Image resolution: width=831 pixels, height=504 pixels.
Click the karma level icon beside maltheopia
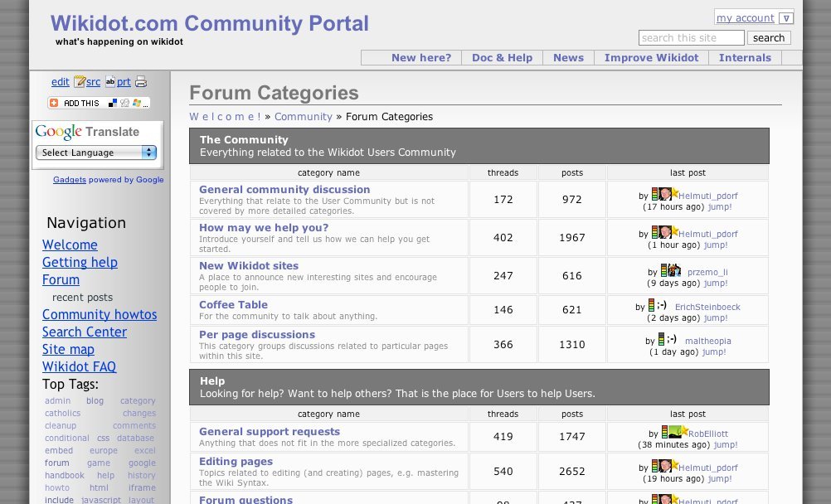tap(661, 340)
